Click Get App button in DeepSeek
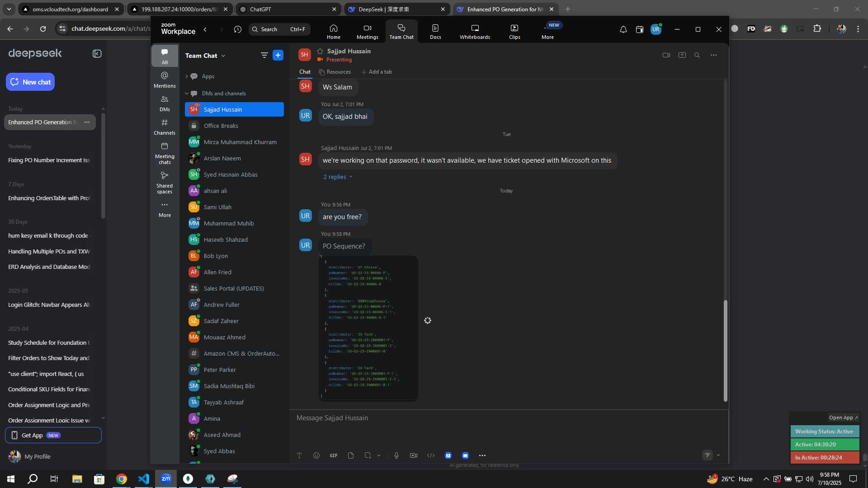Screen dimensions: 868x488 click(x=53, y=435)
